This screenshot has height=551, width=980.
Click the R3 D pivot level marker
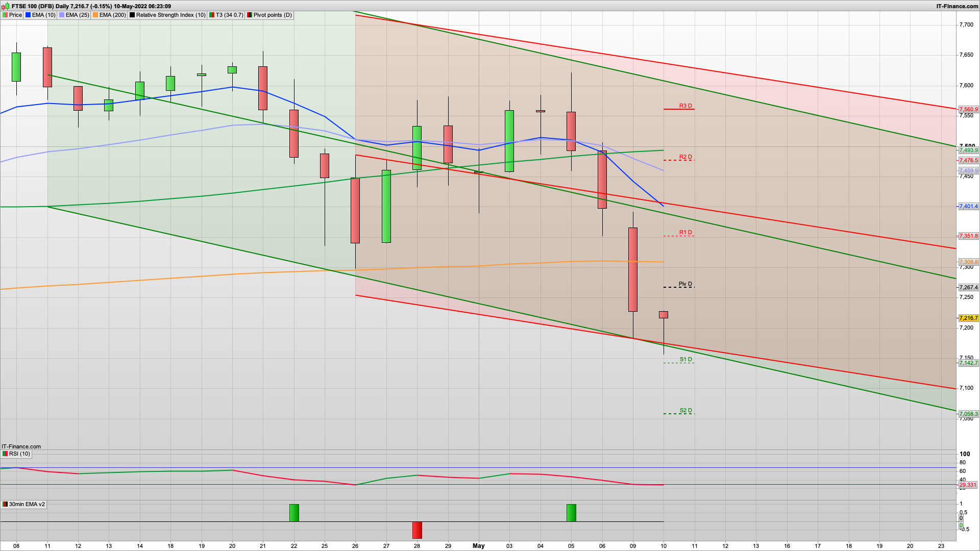pyautogui.click(x=685, y=106)
